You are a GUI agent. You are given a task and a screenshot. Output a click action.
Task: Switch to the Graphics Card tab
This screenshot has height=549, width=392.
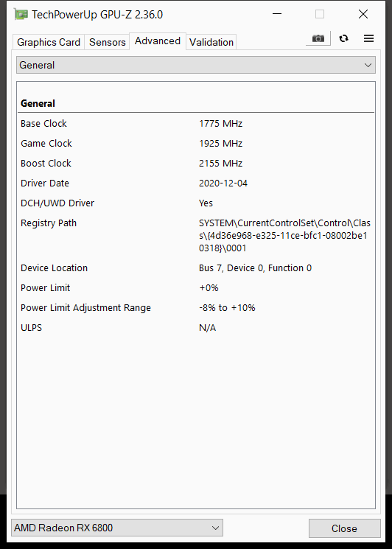click(x=49, y=42)
